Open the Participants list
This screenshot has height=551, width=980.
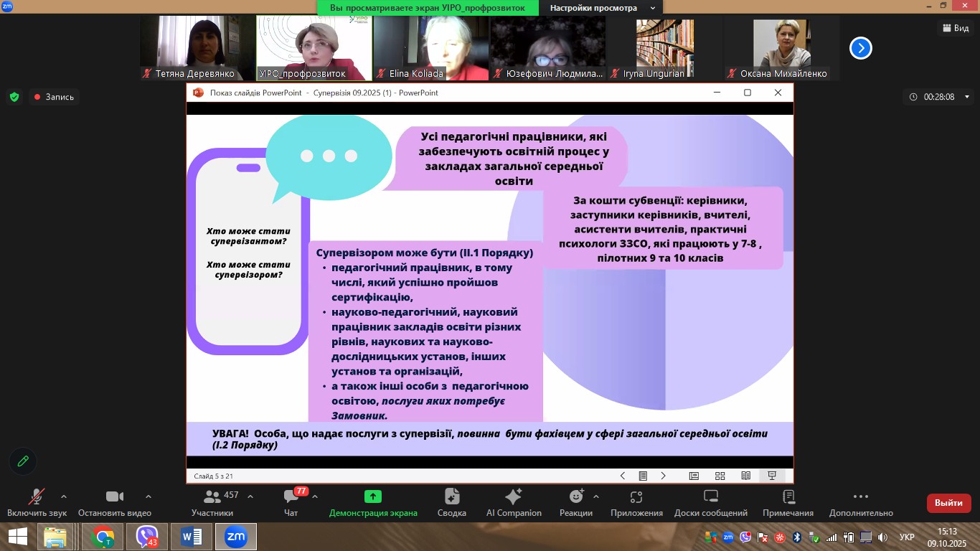coord(212,502)
